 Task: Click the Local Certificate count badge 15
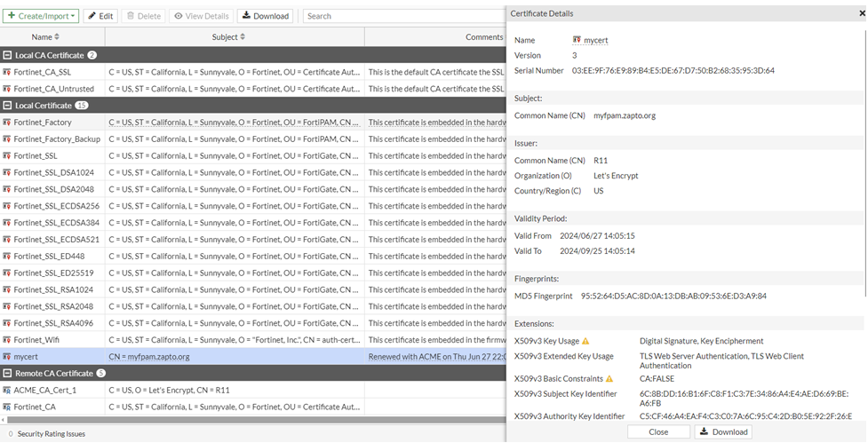(x=82, y=106)
